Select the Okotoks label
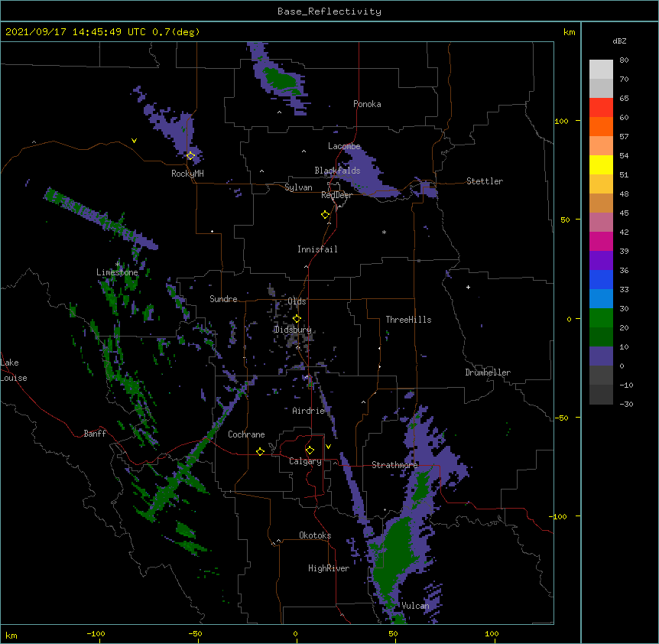 coord(315,535)
